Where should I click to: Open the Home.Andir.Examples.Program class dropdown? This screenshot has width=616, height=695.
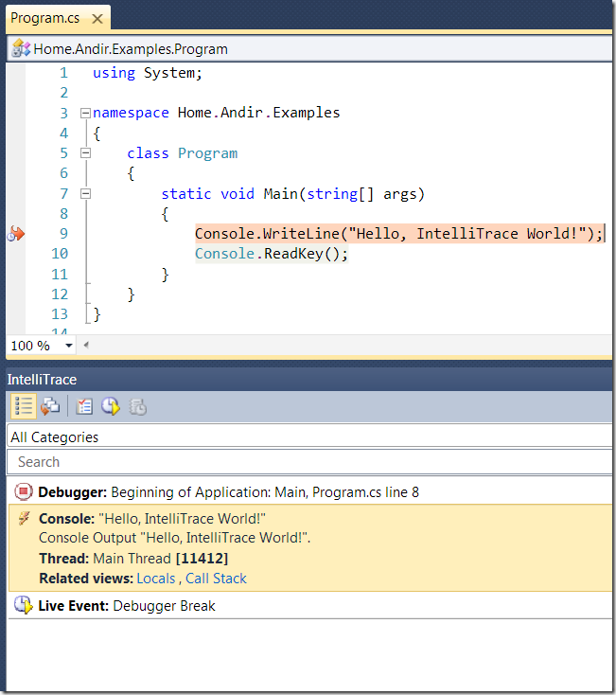point(310,48)
